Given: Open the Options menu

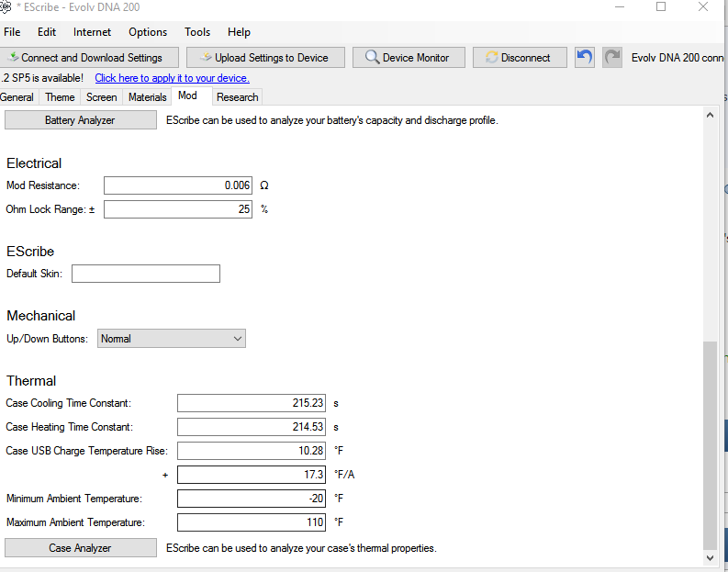Looking at the screenshot, I should [148, 32].
